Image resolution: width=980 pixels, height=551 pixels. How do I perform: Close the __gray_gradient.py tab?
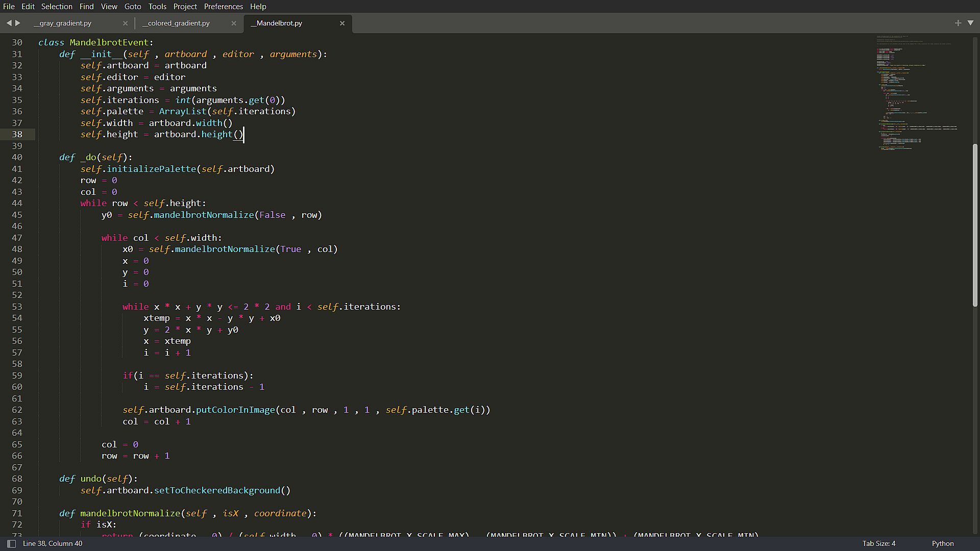pos(125,23)
